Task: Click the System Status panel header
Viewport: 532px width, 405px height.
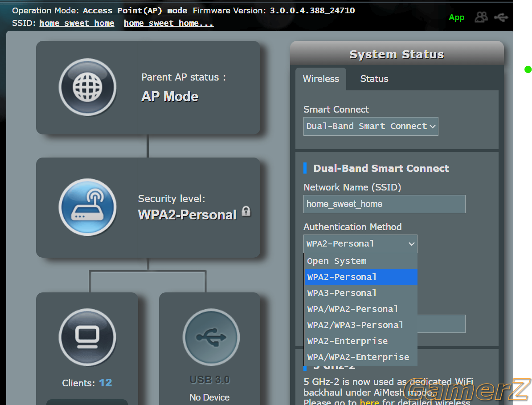Action: click(x=397, y=54)
